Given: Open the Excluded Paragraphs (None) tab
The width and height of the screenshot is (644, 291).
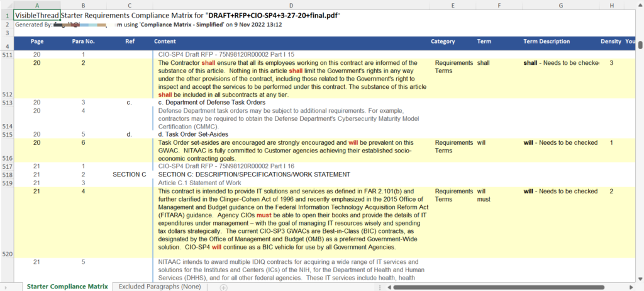Looking at the screenshot, I should 160,287.
